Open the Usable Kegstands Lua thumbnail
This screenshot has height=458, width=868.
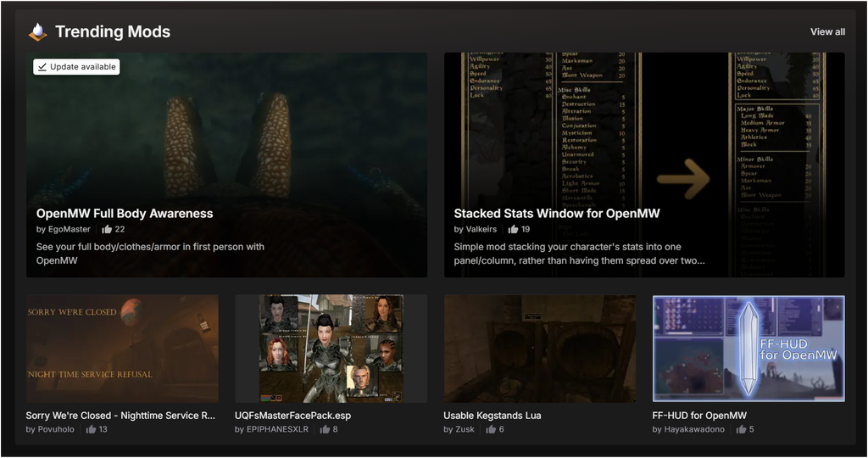click(x=540, y=349)
